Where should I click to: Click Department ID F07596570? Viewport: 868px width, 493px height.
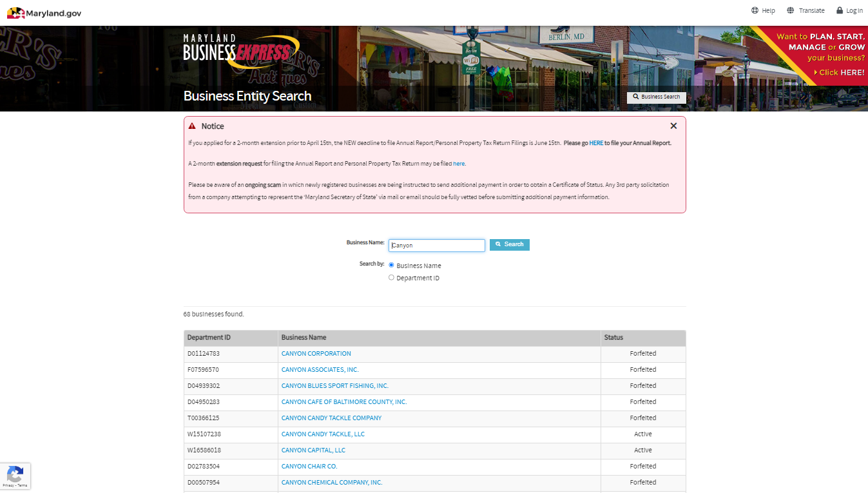[x=203, y=370]
